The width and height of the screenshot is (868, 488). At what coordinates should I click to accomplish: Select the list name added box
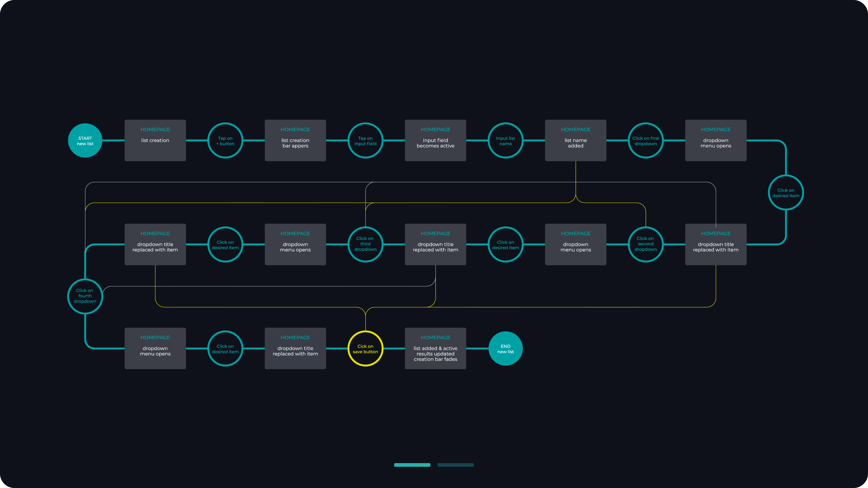coord(576,141)
